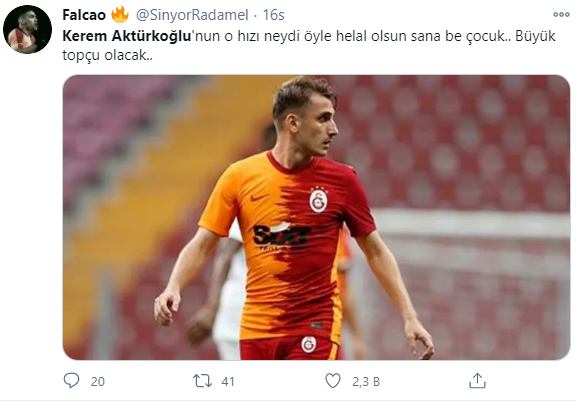Viewport: 576px width, 402px height.
Task: Click the fire emoji beside Falcao
Action: [120, 14]
